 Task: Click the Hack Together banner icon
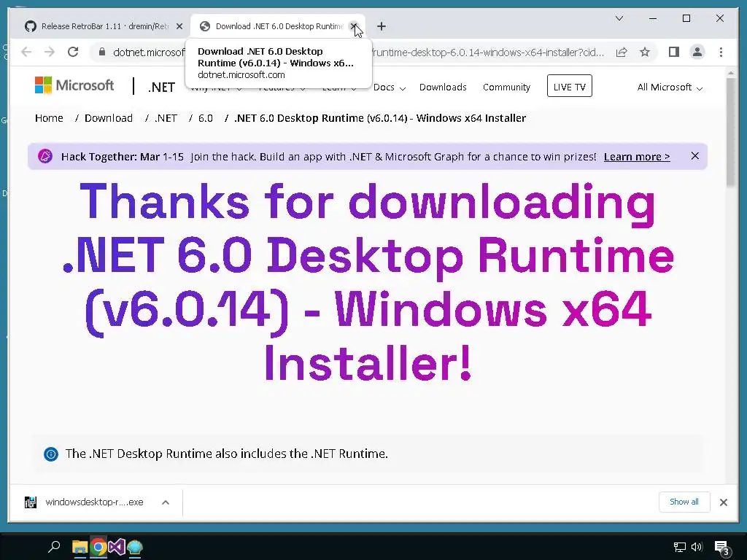[x=45, y=156]
